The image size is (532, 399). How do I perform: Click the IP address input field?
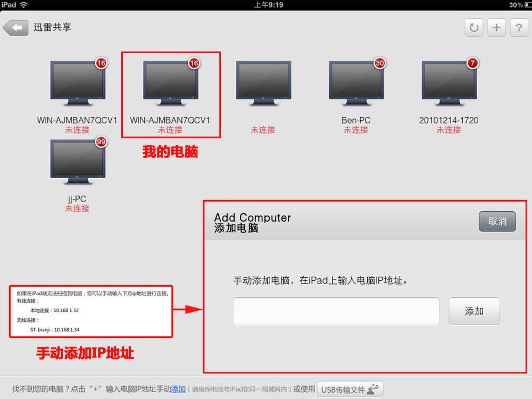pyautogui.click(x=336, y=311)
